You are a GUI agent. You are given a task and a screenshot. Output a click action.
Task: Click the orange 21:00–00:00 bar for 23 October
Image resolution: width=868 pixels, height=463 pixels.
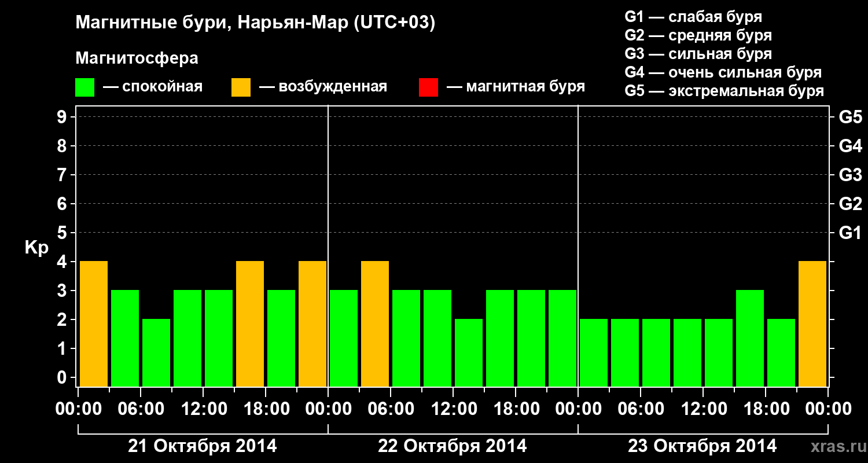pos(812,324)
